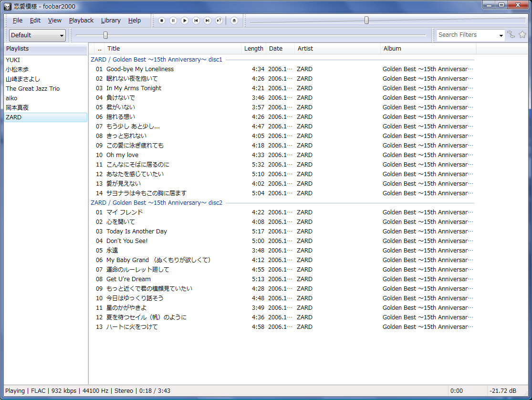This screenshot has height=400, width=532.
Task: Expand the Search Filters dropdown arrow
Action: pos(501,35)
